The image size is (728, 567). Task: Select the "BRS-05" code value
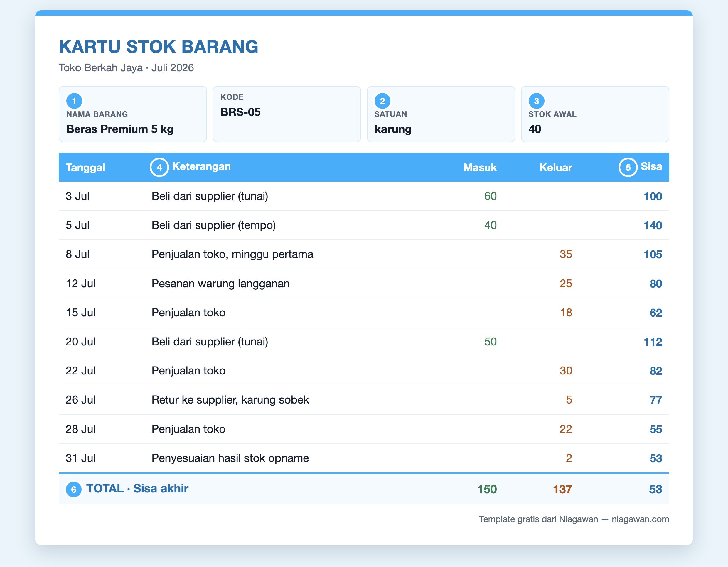click(240, 112)
